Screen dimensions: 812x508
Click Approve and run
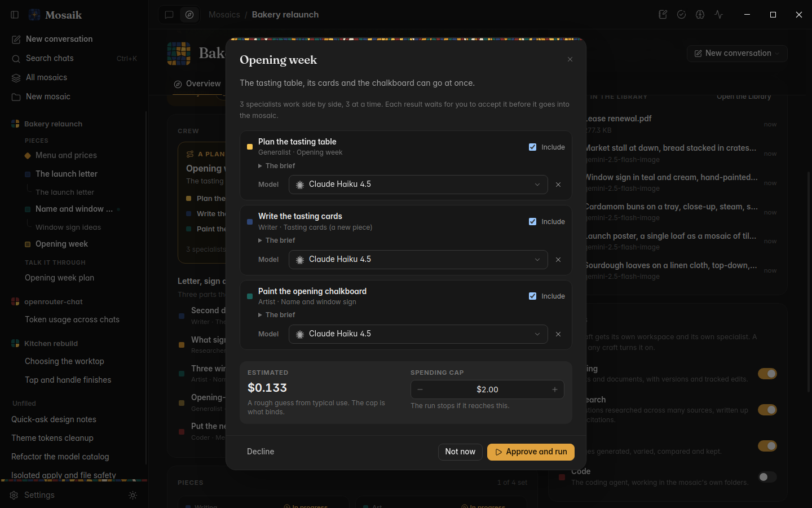[531, 452]
